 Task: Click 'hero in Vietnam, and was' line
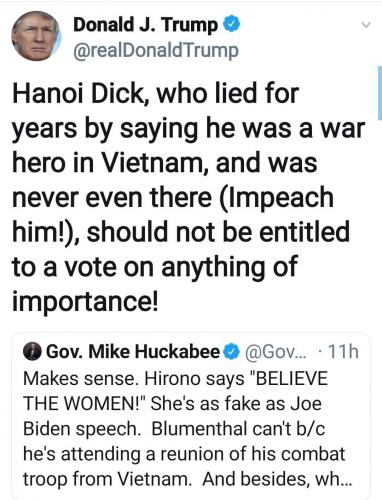[x=165, y=163]
